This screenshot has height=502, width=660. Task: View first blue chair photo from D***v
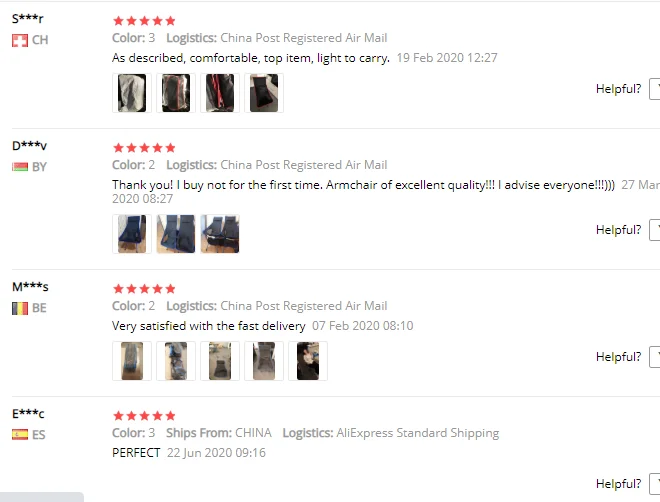(x=132, y=234)
